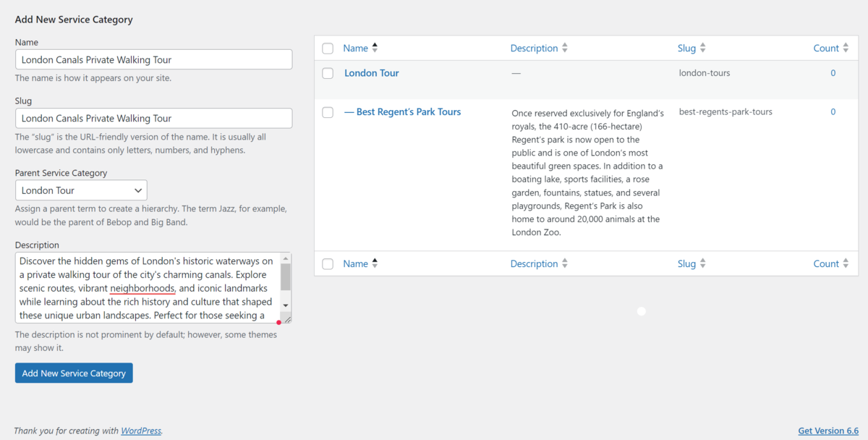Click the london-tours slug text
This screenshot has width=868, height=440.
pos(705,73)
